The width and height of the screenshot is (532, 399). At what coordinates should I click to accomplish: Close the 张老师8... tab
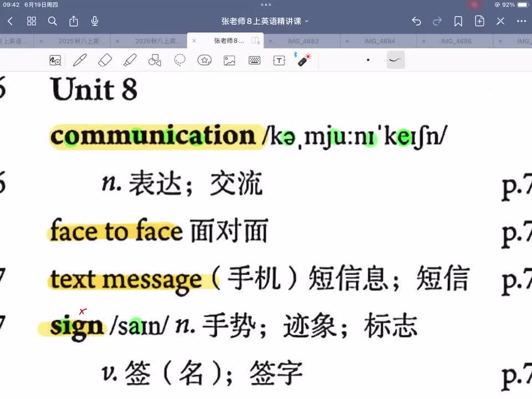tap(194, 40)
